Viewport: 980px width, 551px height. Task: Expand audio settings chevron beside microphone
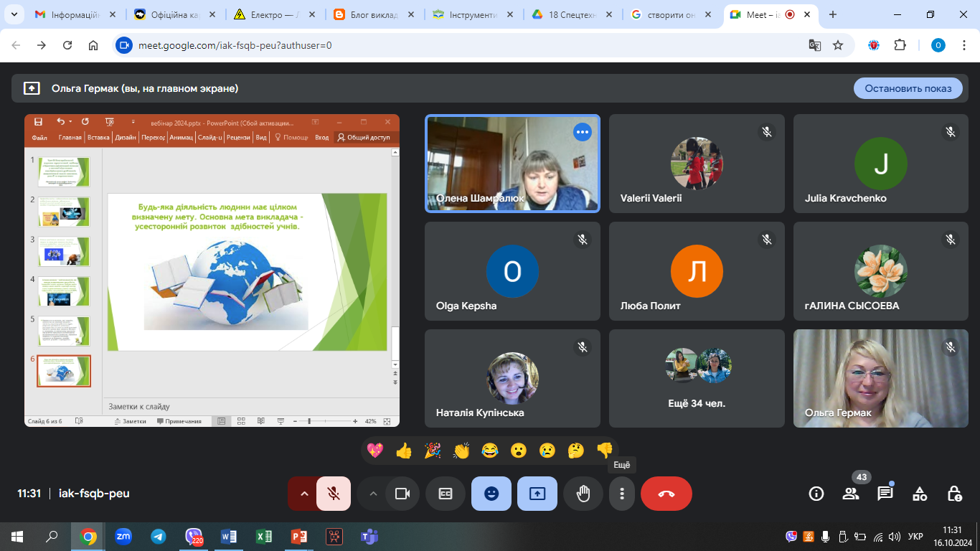[x=303, y=494]
